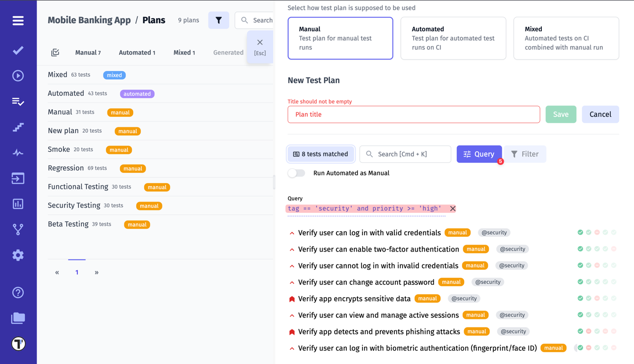Expand the 'Verify app encrypts sensitive data' test
This screenshot has height=364, width=634.
(x=291, y=298)
